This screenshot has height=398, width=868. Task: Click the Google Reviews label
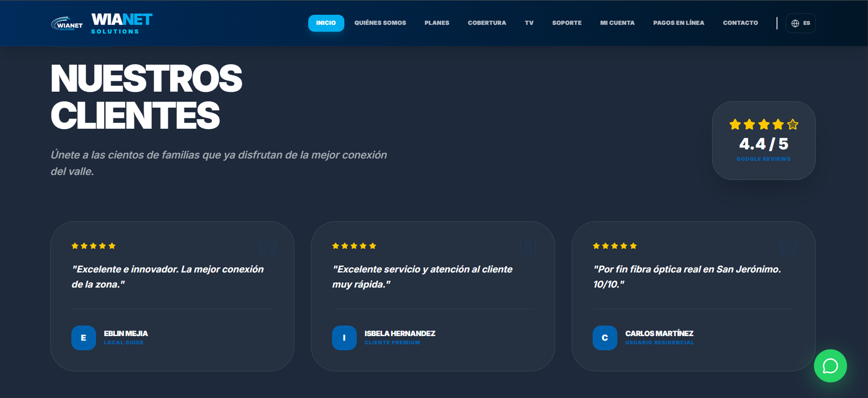[763, 159]
